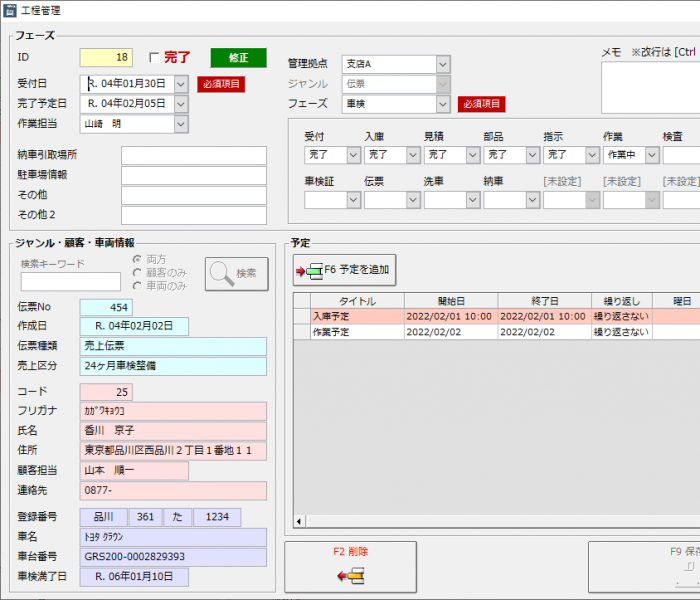
Task: Click the ID field showing 18
Action: click(x=106, y=58)
